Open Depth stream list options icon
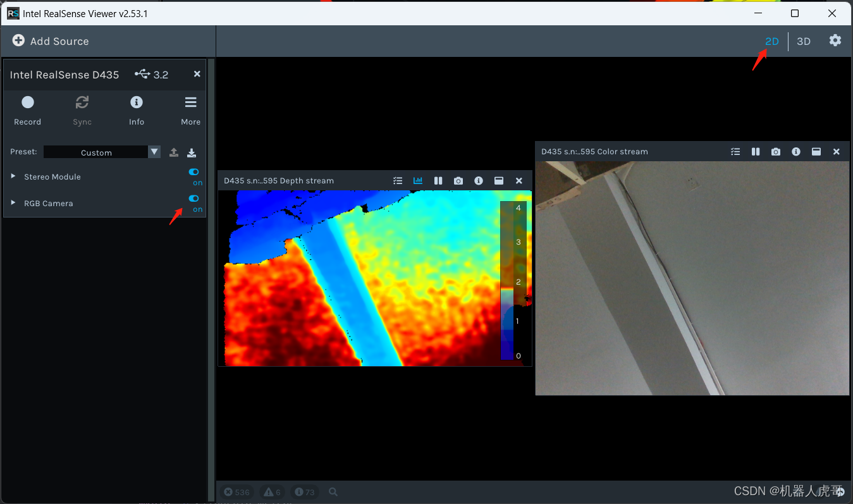The width and height of the screenshot is (853, 504). tap(398, 181)
